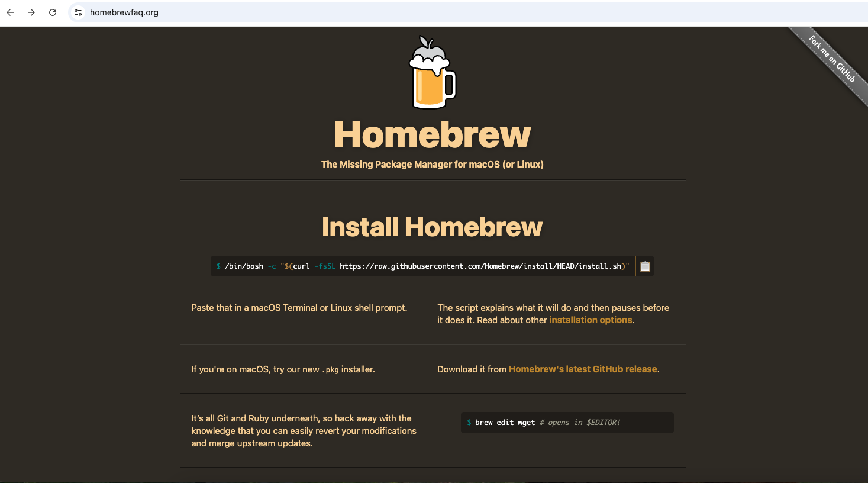Open site information for homebrewfaq.org
Viewport: 868px width, 483px height.
78,12
